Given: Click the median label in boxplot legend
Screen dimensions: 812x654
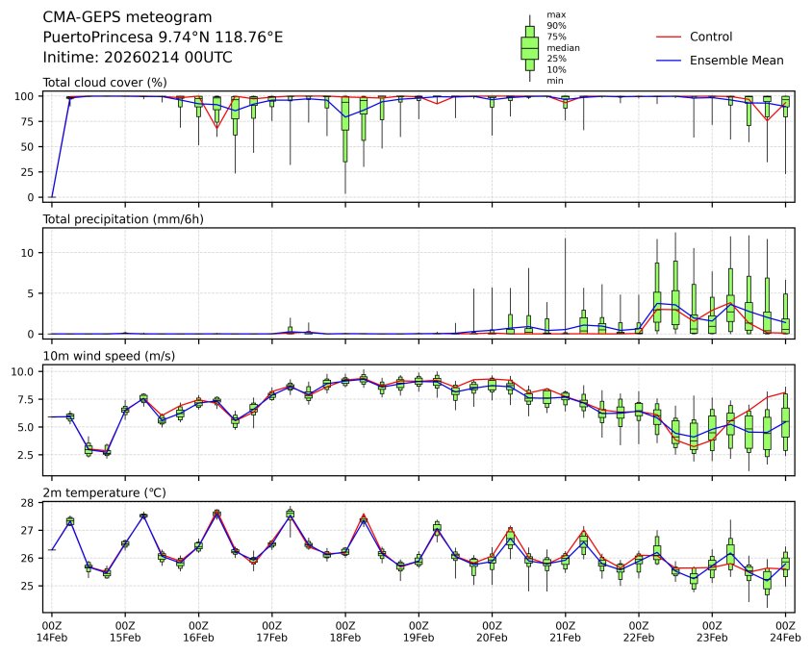Looking at the screenshot, I should [563, 47].
